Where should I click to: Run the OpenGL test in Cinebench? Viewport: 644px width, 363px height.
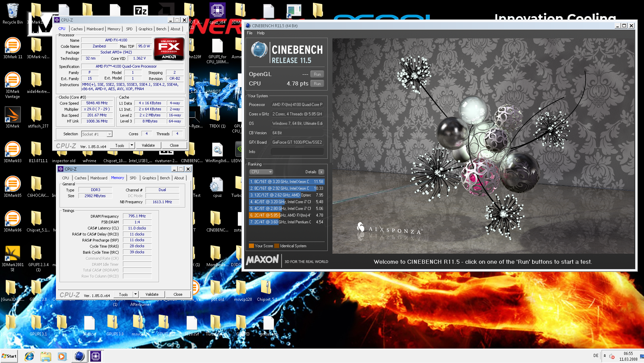pos(317,74)
